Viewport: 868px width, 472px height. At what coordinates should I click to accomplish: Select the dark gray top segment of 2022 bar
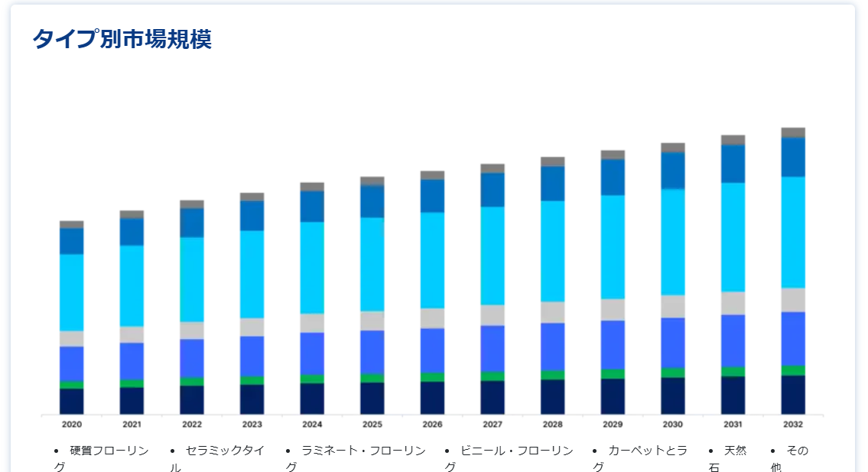tap(192, 204)
